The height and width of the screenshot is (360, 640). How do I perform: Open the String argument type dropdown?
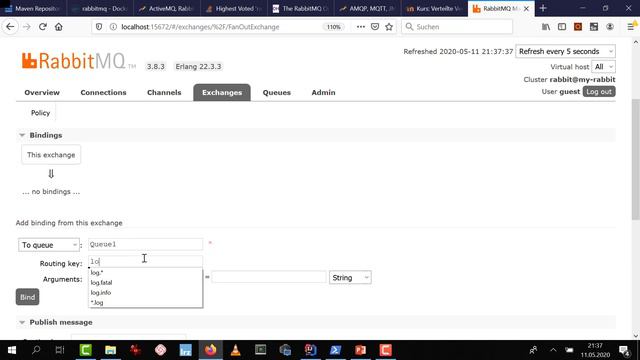(350, 278)
